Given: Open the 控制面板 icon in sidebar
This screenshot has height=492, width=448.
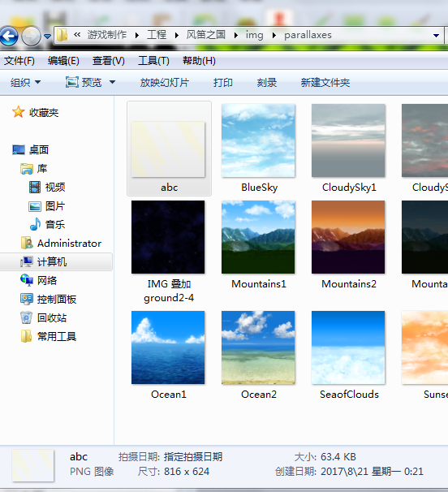Looking at the screenshot, I should click(x=27, y=299).
